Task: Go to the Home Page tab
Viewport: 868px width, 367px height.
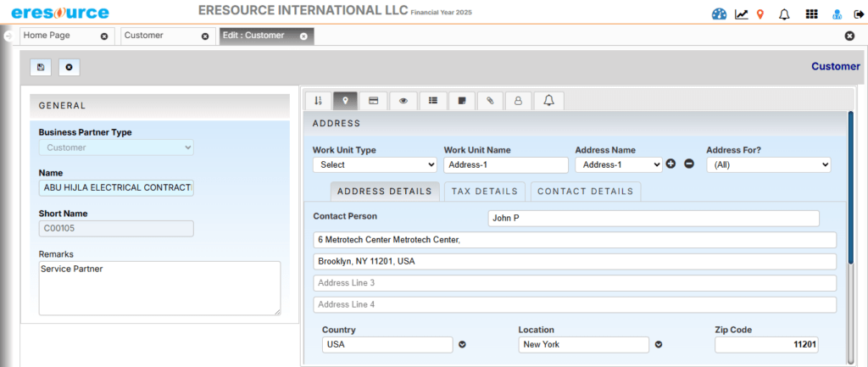Action: [x=58, y=36]
